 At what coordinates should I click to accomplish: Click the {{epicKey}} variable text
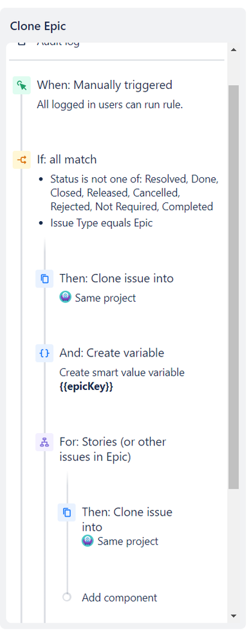(x=86, y=387)
